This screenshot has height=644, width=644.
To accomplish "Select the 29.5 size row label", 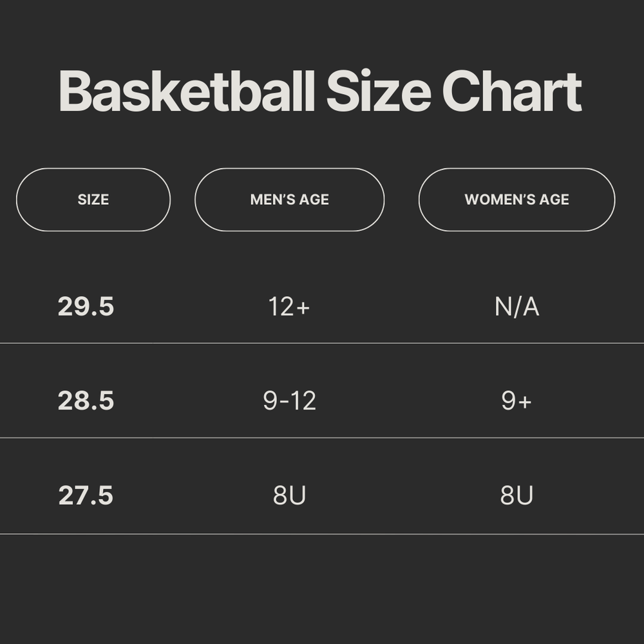I will tap(86, 307).
